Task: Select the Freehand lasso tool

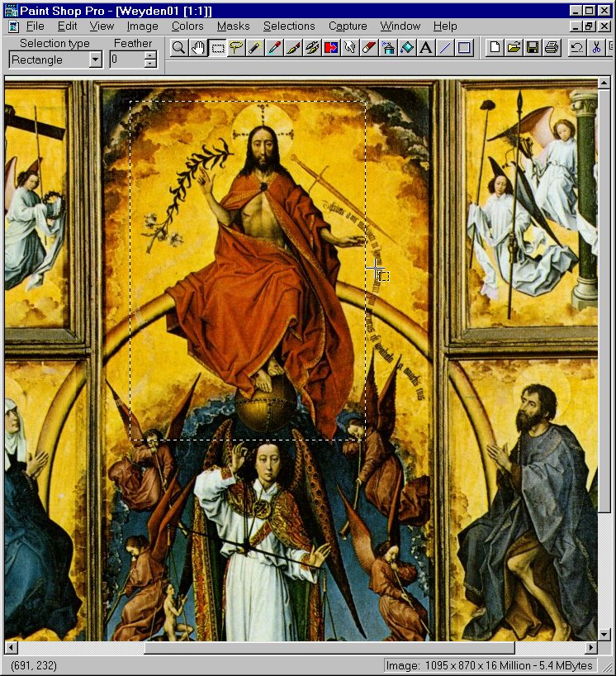Action: click(x=236, y=48)
